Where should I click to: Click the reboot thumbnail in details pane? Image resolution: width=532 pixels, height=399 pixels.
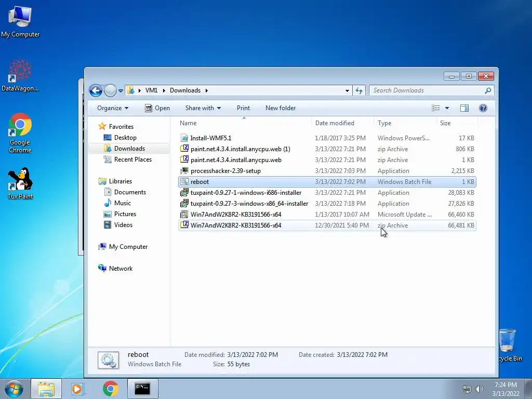[x=108, y=360]
